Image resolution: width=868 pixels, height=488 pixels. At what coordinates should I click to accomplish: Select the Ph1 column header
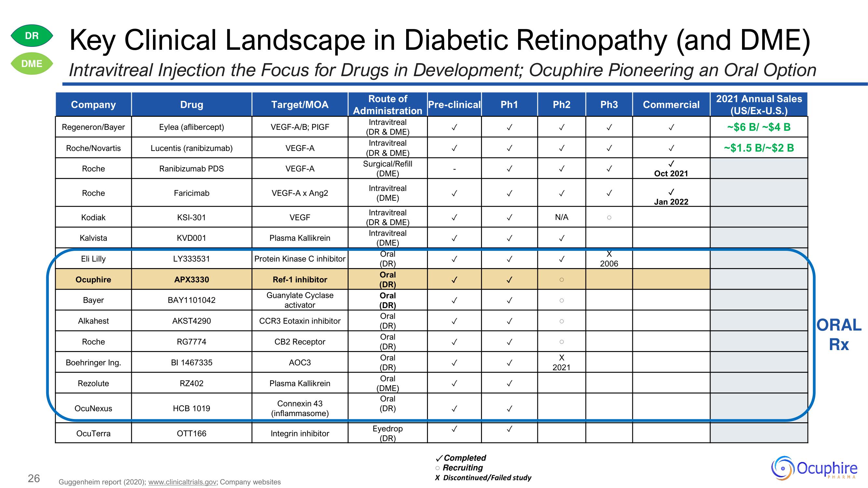point(509,104)
